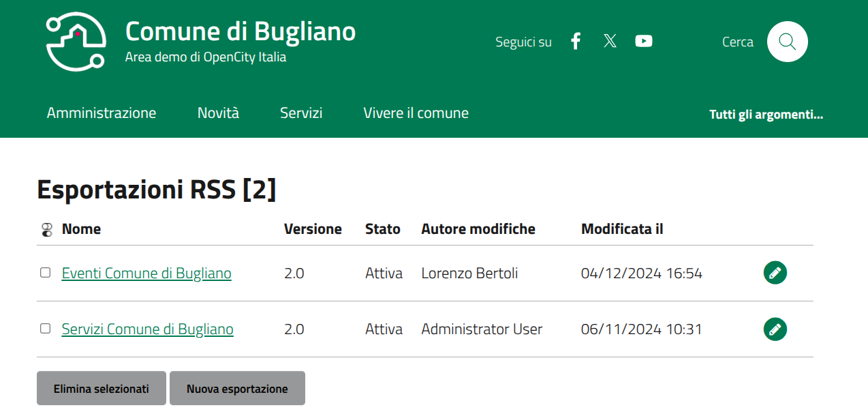Click the magnifying glass search icon
The width and height of the screenshot is (868, 416).
tap(787, 42)
